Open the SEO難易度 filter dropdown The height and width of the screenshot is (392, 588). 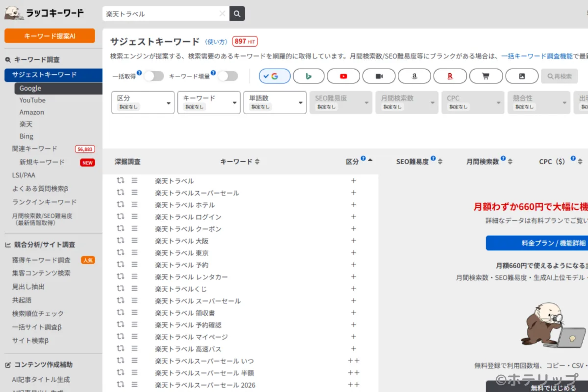click(x=341, y=102)
